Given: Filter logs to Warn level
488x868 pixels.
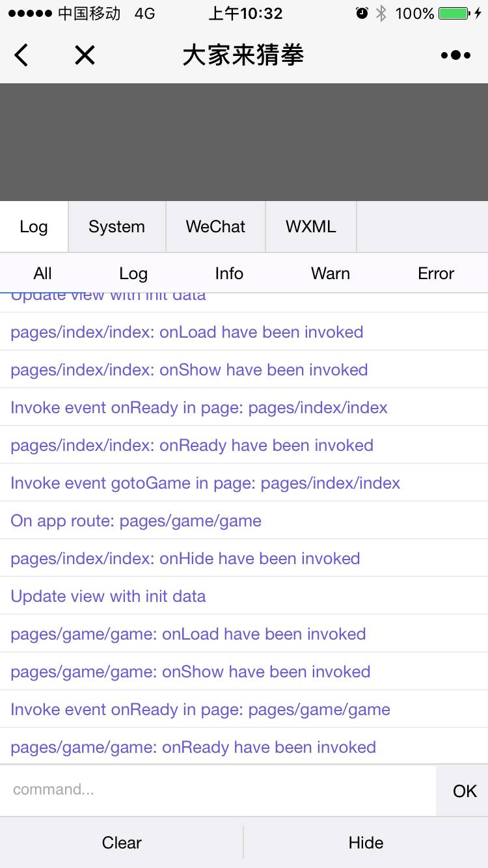Looking at the screenshot, I should (331, 273).
